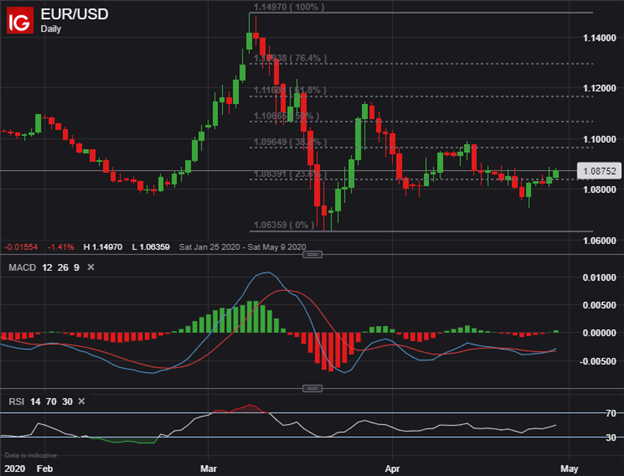Click the Apr label on time axis
This screenshot has height=476, width=624.
(392, 468)
